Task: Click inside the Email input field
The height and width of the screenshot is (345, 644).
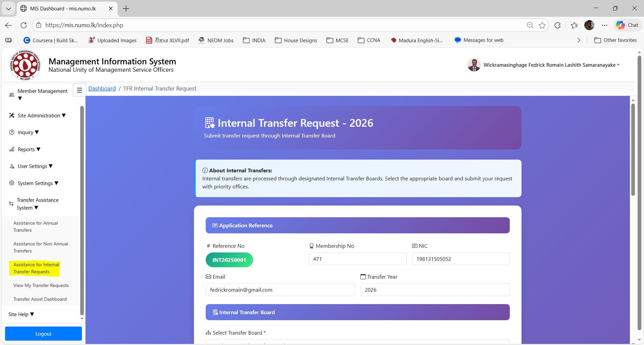Action: [280, 290]
